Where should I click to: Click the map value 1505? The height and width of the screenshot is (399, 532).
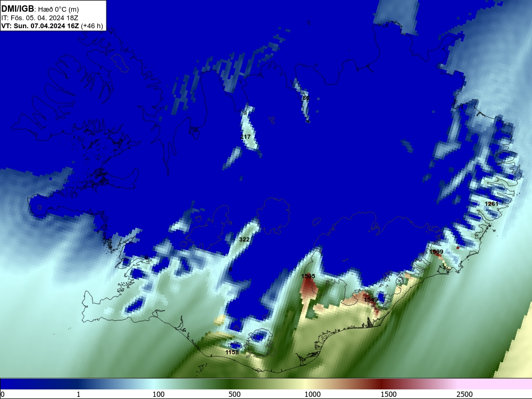(x=308, y=276)
